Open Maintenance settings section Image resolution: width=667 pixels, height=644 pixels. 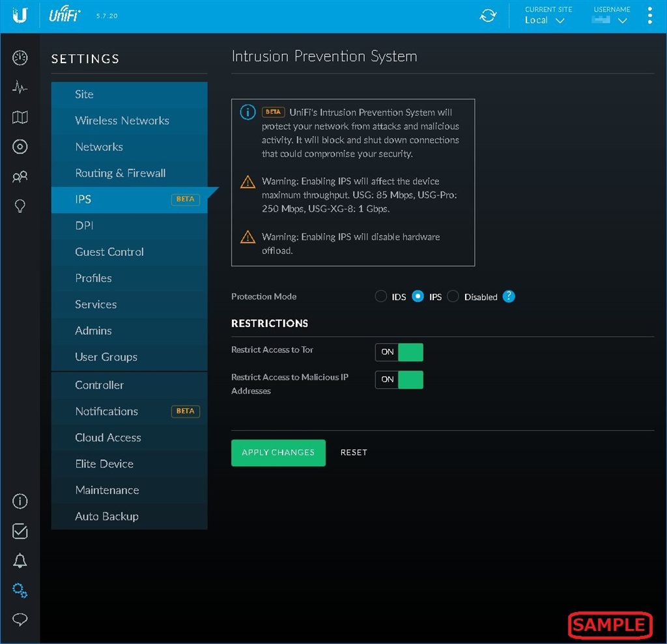click(130, 490)
